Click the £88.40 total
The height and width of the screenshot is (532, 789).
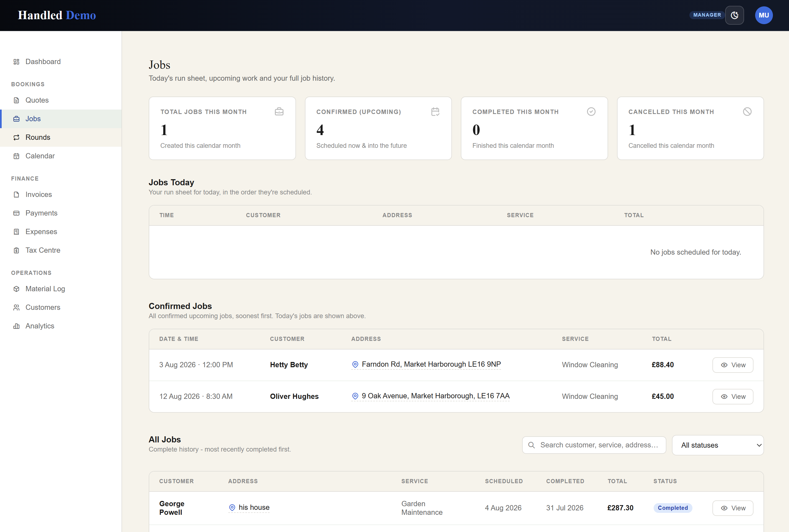(662, 365)
